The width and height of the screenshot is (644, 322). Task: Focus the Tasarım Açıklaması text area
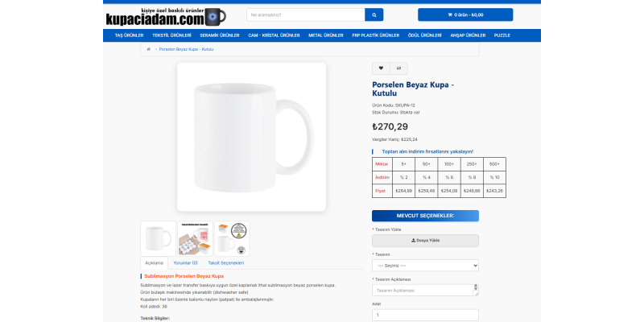click(425, 291)
